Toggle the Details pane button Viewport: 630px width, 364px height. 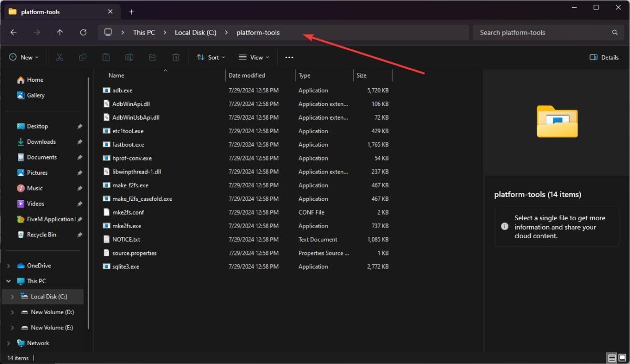(604, 57)
